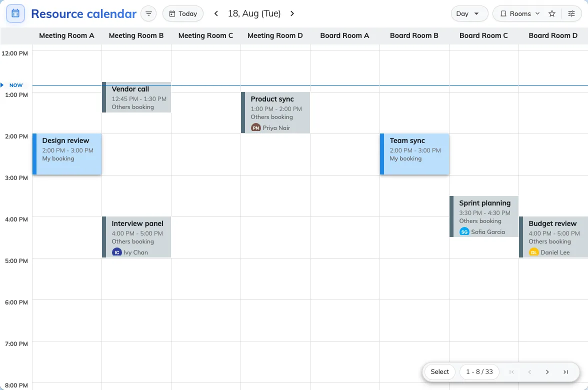
Task: Jump to Today's date
Action: tap(183, 13)
